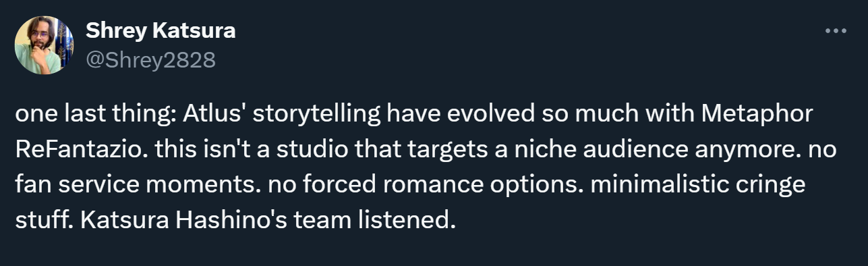868x266 pixels.
Task: Click the word "Metaphor" in the tweet
Action: 757,115
